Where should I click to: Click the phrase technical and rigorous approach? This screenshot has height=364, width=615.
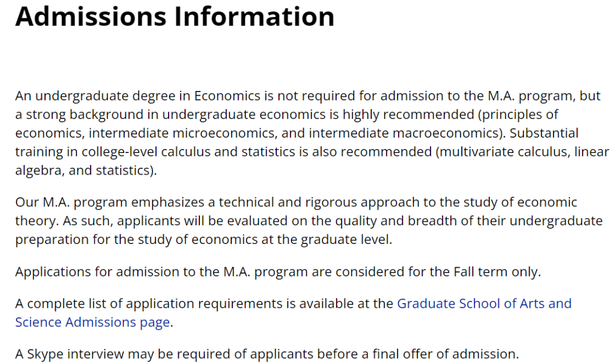coord(319,202)
